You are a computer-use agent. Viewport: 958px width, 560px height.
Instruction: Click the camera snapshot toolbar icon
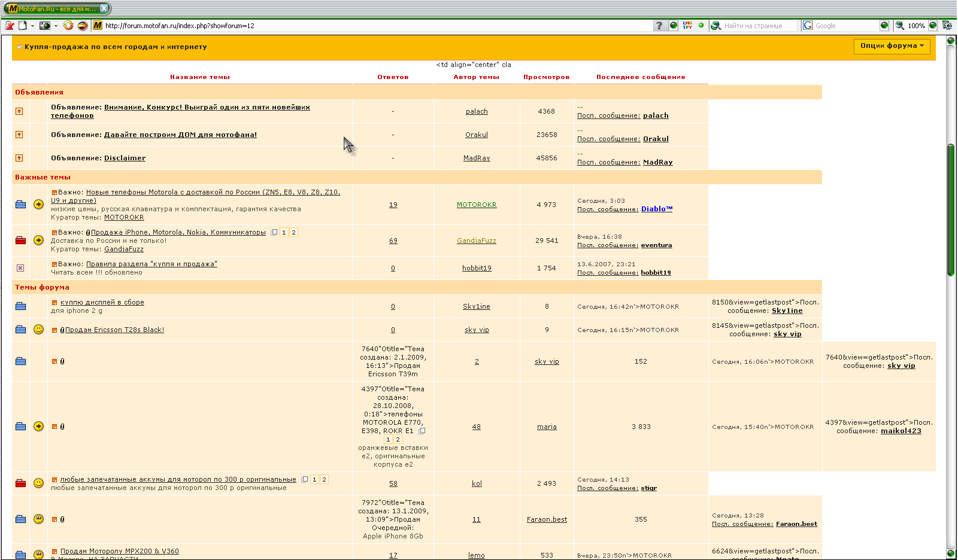click(45, 26)
